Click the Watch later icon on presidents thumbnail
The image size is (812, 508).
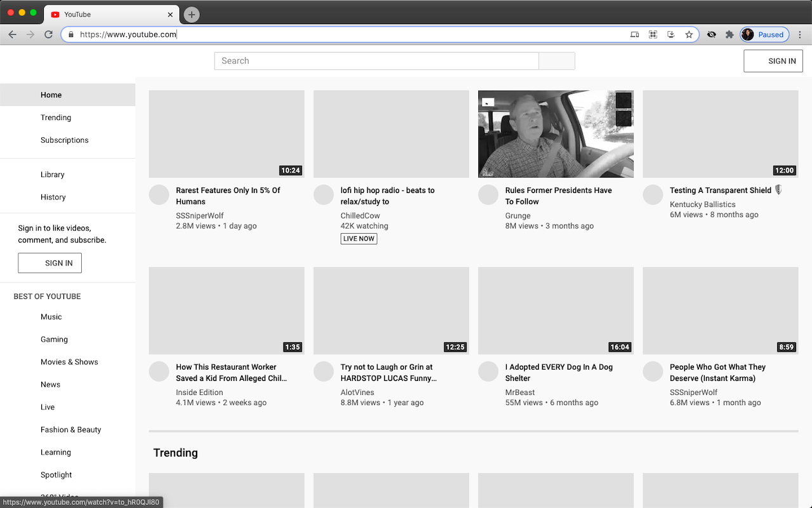[x=624, y=100]
